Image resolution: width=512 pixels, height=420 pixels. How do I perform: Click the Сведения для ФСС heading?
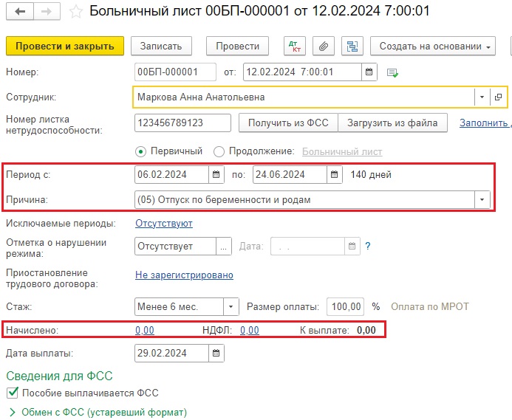point(59,376)
